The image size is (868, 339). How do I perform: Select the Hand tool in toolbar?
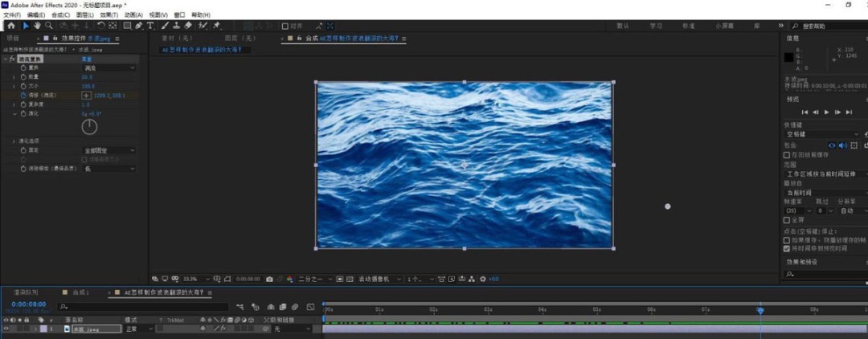37,26
